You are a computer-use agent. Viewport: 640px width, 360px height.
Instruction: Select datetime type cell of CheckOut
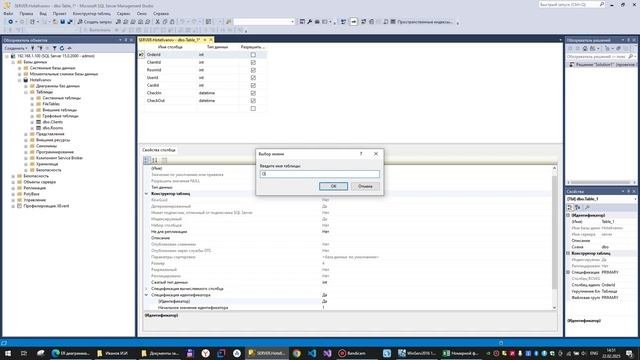(x=217, y=100)
